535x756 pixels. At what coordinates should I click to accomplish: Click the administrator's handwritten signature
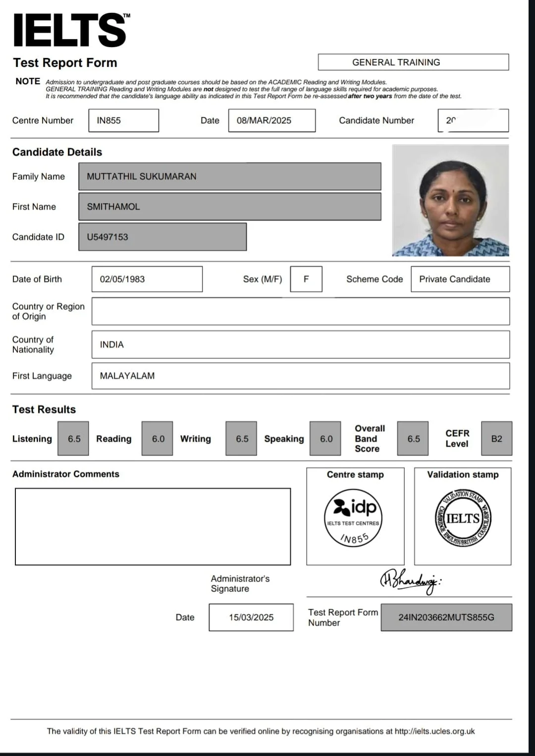pos(411,581)
